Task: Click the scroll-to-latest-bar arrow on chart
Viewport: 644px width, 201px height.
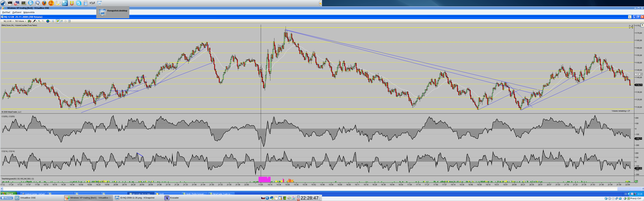Action: [631, 27]
